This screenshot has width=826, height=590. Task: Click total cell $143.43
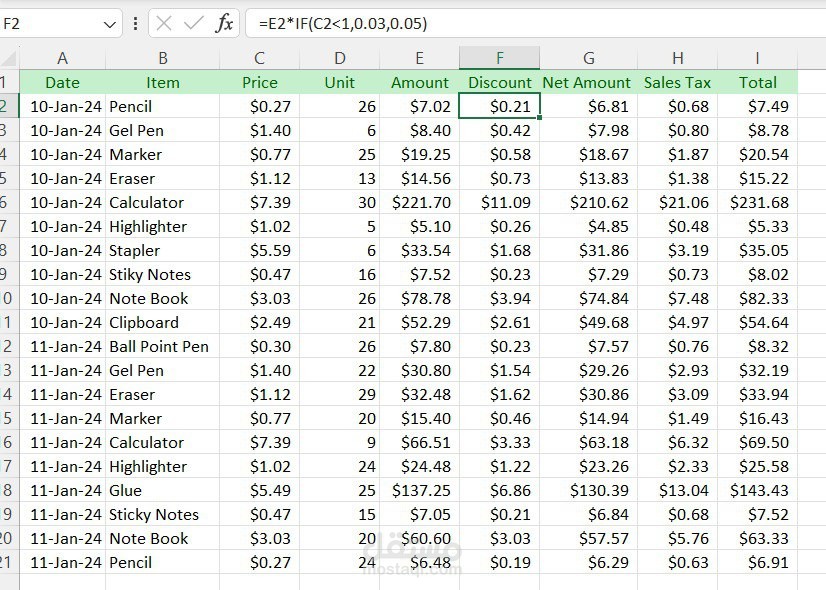(x=758, y=490)
